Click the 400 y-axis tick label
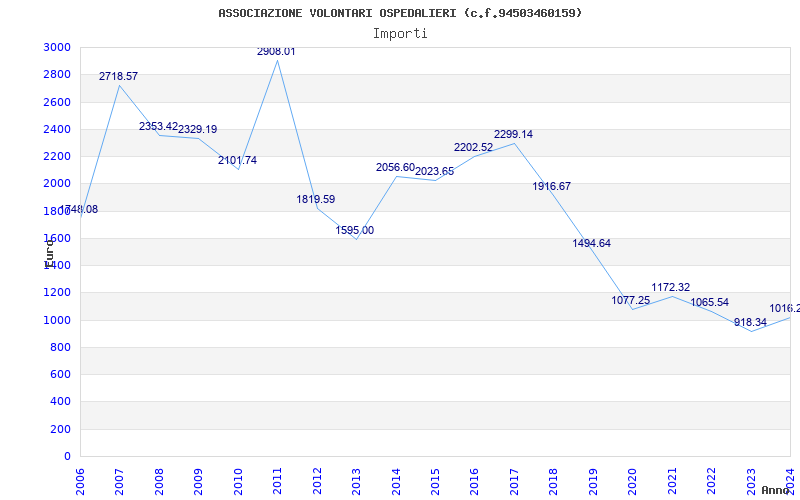The width and height of the screenshot is (800, 500). point(60,402)
